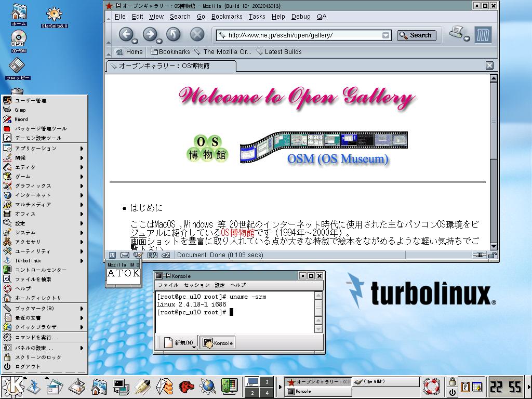This screenshot has height=399, width=532.
Task: Switch to virtual desktop 4
Action: pyautogui.click(x=267, y=393)
